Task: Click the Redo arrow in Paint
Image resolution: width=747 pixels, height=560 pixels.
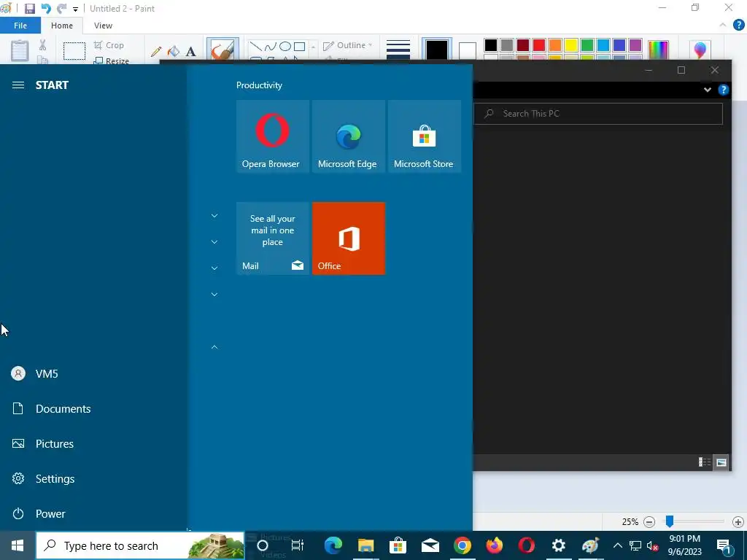Action: tap(61, 9)
